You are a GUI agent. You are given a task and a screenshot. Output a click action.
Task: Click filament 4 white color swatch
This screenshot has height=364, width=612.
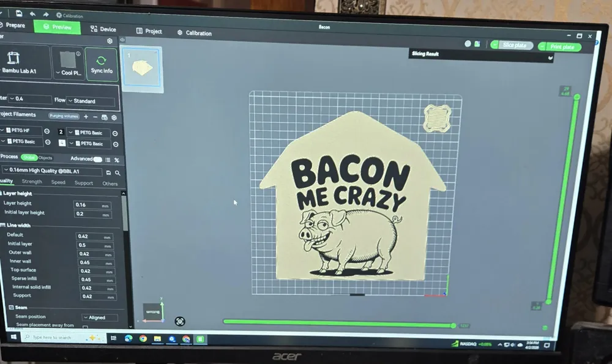[x=62, y=143]
